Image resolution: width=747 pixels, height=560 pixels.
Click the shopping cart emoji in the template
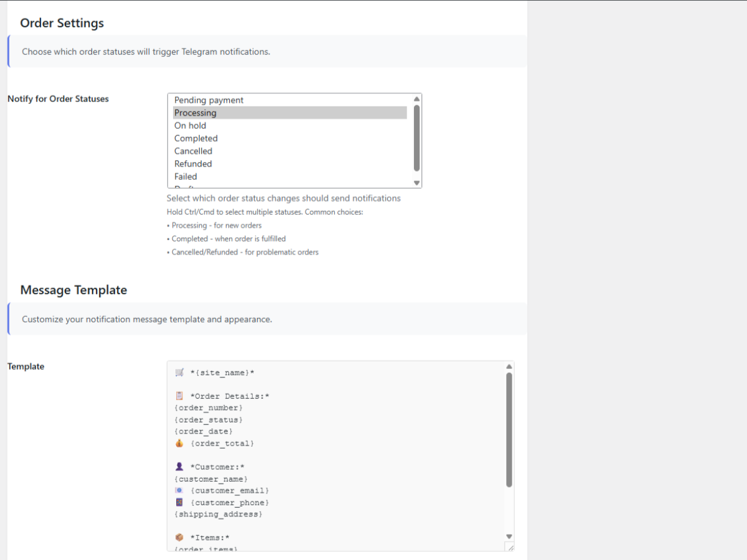click(x=179, y=373)
